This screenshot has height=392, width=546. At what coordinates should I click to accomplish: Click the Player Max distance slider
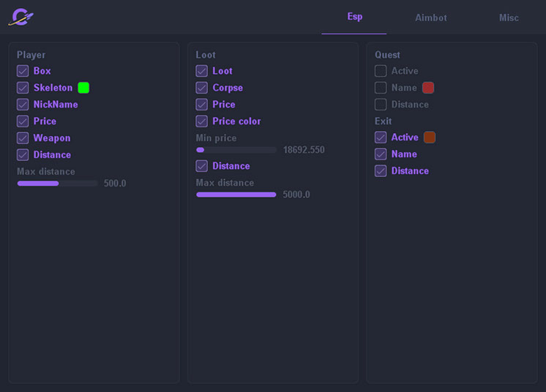[57, 184]
